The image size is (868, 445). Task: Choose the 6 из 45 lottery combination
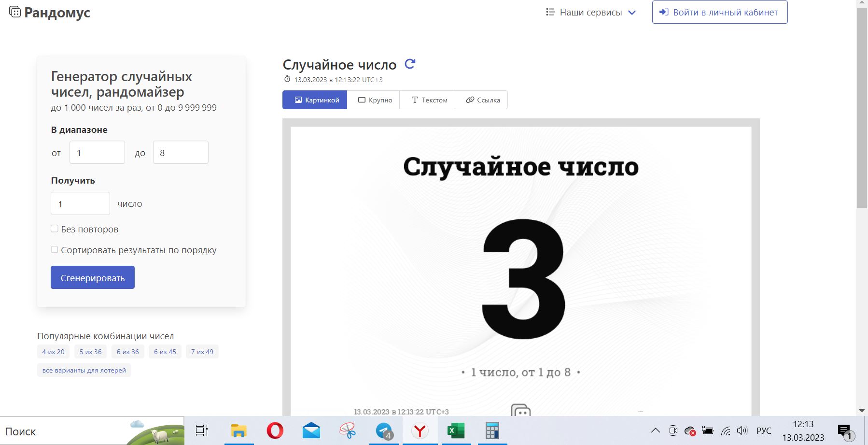[x=165, y=352]
